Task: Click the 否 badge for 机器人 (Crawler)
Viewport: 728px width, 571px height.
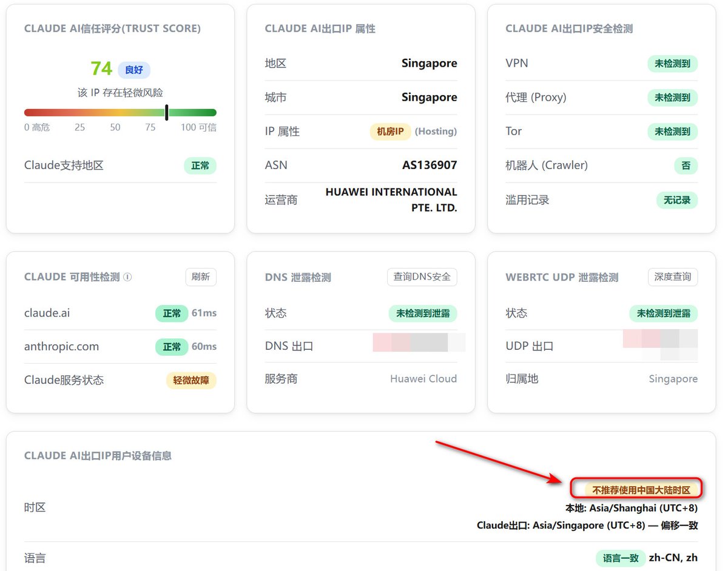Action: coord(686,165)
